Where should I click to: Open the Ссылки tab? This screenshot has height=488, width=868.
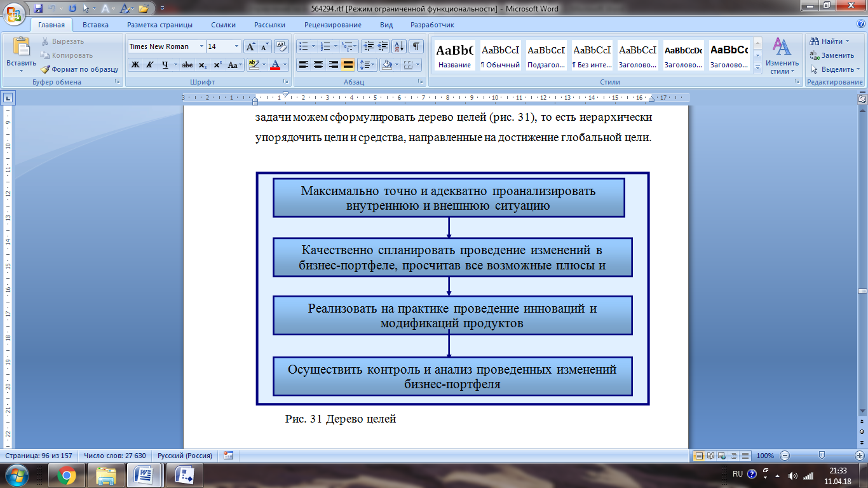223,25
